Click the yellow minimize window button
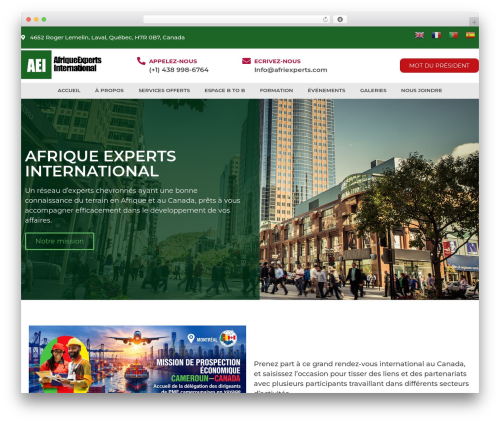This screenshot has height=423, width=500. (x=36, y=20)
